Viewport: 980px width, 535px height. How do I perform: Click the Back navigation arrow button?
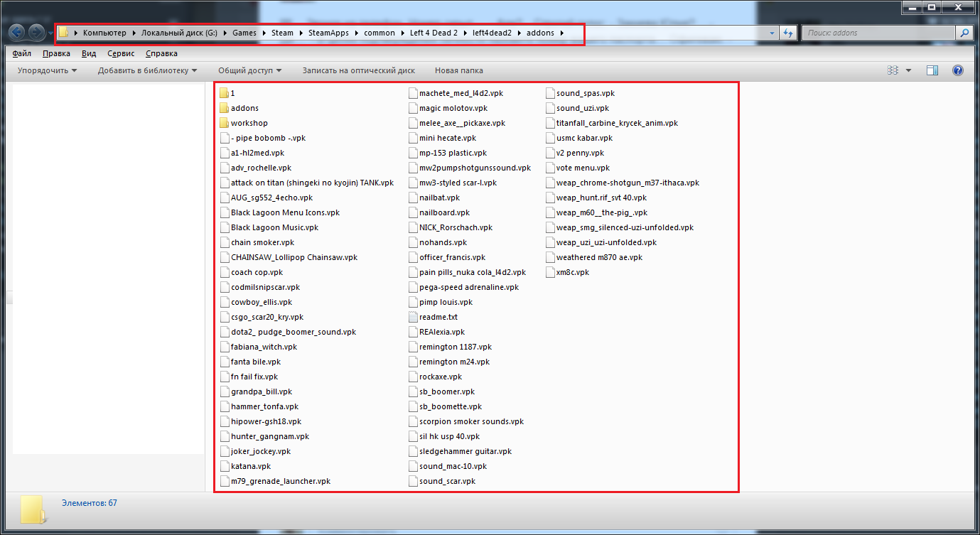coord(17,32)
